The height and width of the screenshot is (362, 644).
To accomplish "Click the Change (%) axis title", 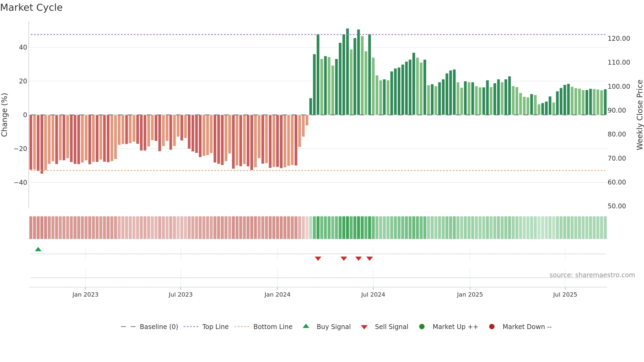I will (4, 115).
